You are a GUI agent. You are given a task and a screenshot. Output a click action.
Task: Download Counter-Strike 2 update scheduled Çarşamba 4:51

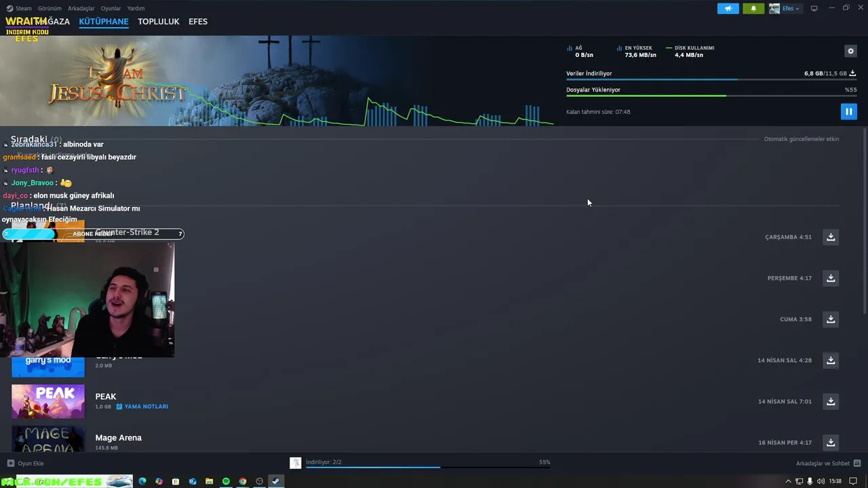831,237
